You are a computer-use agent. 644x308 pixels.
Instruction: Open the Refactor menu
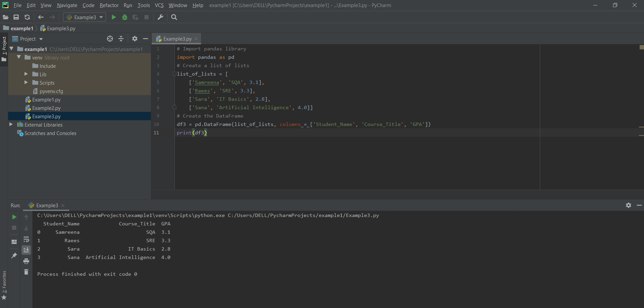pyautogui.click(x=109, y=5)
